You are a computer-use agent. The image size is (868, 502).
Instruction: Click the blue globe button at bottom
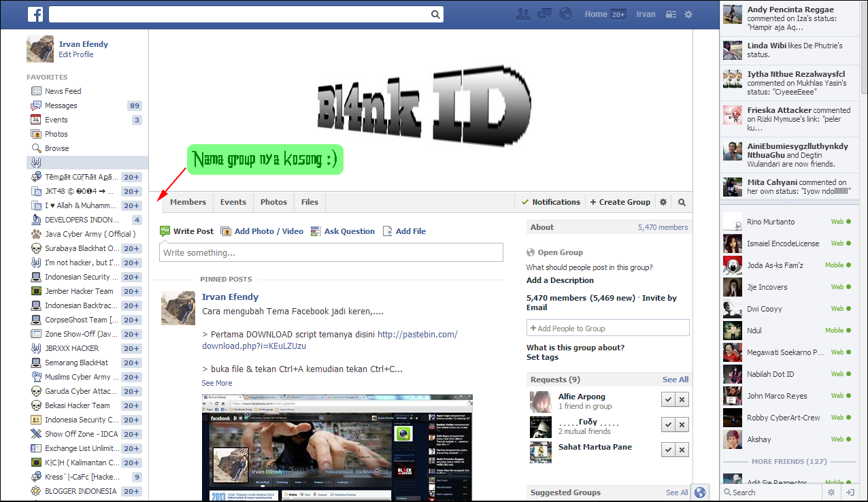coord(701,492)
